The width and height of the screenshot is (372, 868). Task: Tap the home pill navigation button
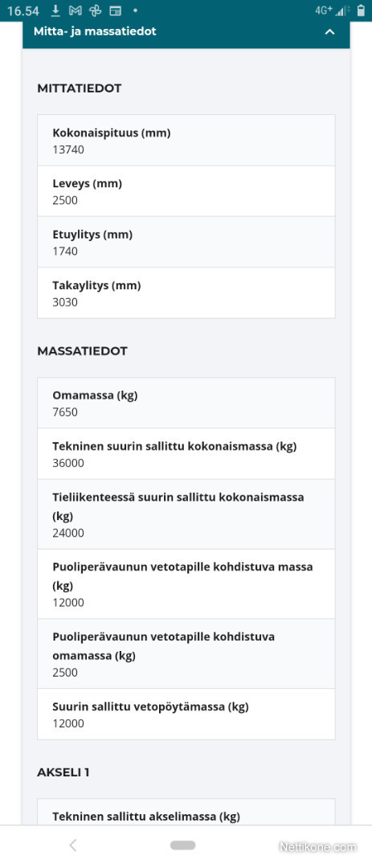tap(182, 845)
